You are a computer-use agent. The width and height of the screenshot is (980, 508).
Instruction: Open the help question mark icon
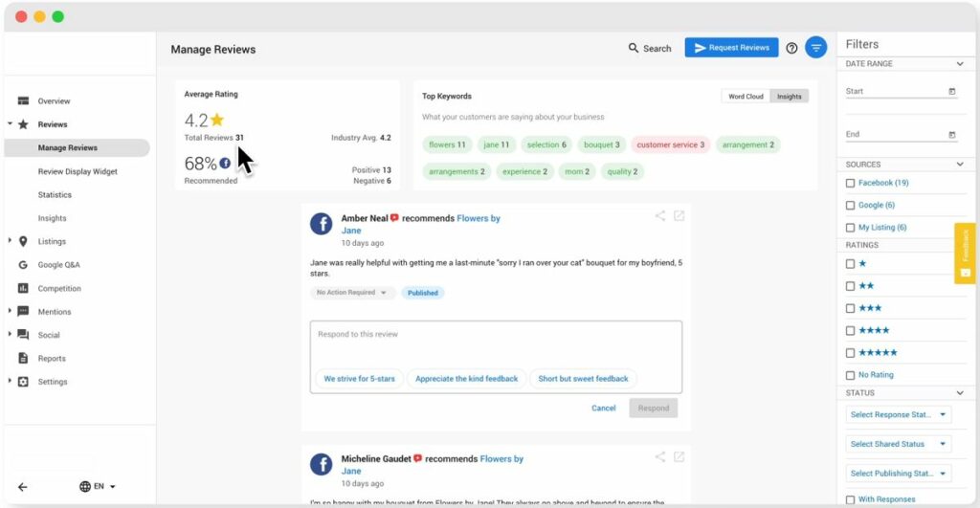point(791,48)
